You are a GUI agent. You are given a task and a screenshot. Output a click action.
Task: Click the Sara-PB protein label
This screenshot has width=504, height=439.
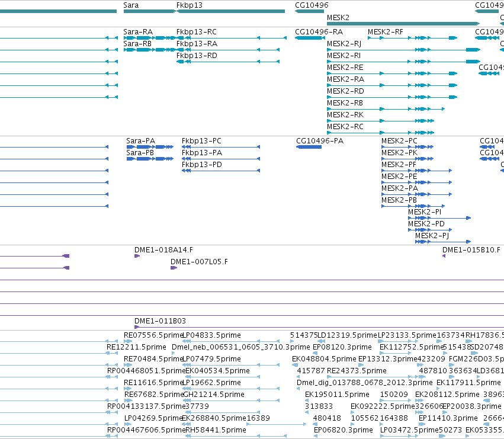point(140,153)
